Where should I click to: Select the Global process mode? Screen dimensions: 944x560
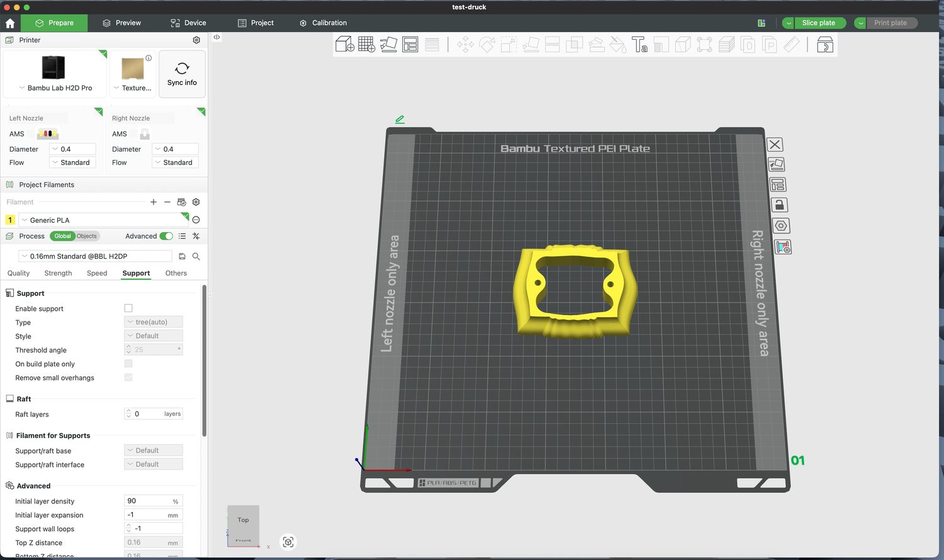point(62,236)
